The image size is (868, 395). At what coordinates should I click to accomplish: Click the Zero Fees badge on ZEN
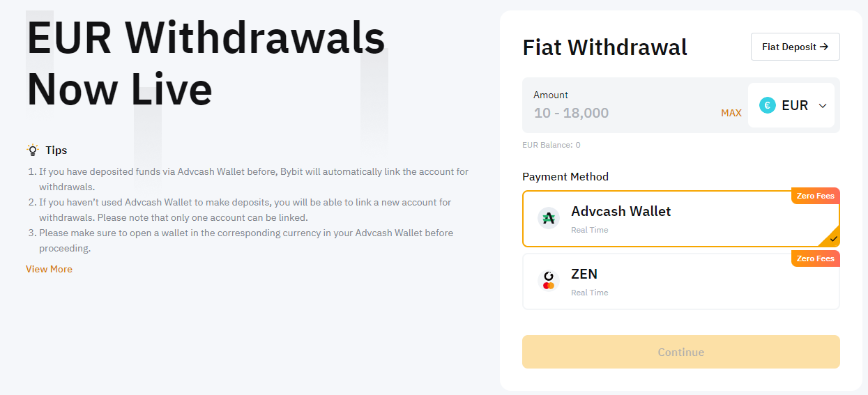click(815, 258)
